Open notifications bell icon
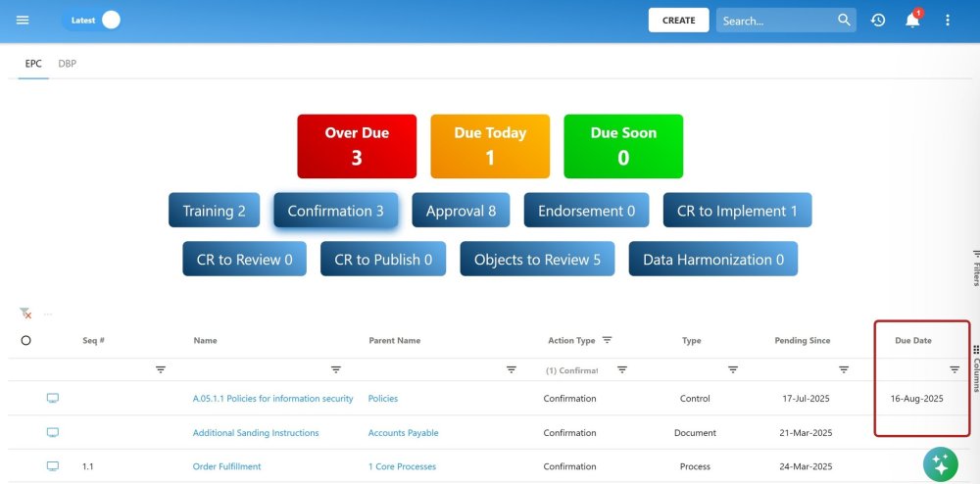This screenshot has width=980, height=484. pos(912,20)
